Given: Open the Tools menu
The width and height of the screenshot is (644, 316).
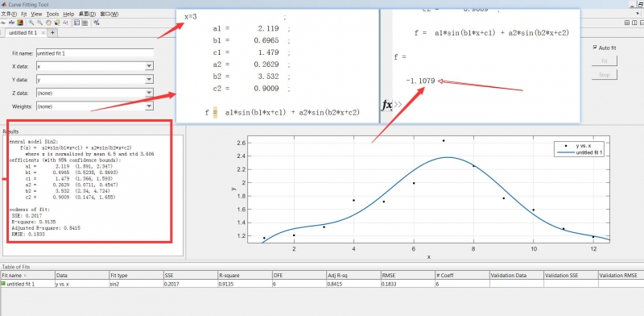Looking at the screenshot, I should (x=52, y=14).
